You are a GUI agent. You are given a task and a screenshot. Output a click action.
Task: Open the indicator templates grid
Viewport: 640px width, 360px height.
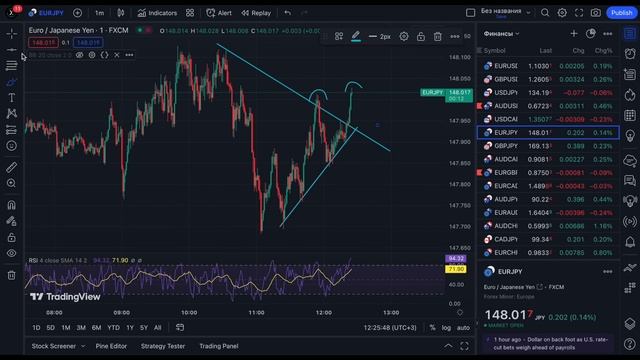click(190, 13)
